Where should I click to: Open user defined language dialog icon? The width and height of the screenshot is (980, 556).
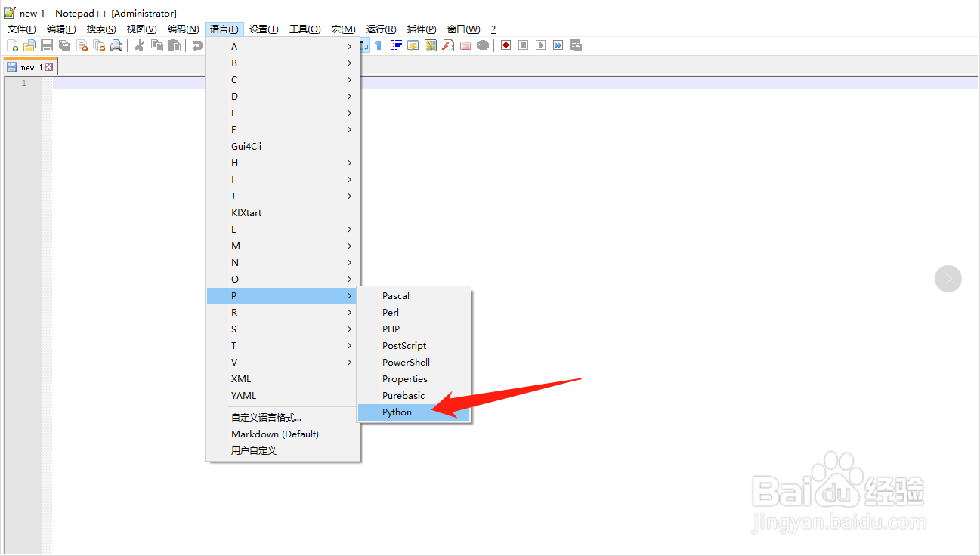tap(413, 45)
